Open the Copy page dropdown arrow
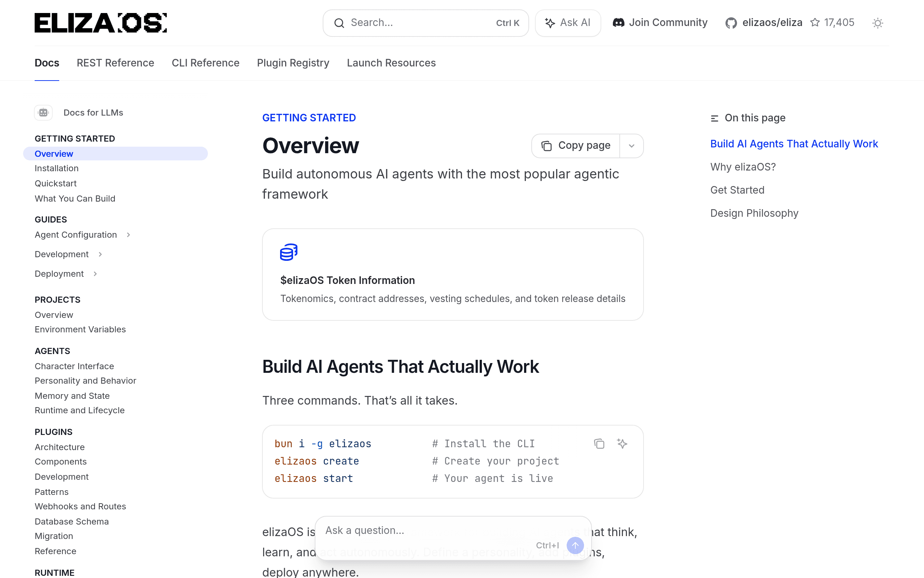The width and height of the screenshot is (924, 578). (632, 146)
